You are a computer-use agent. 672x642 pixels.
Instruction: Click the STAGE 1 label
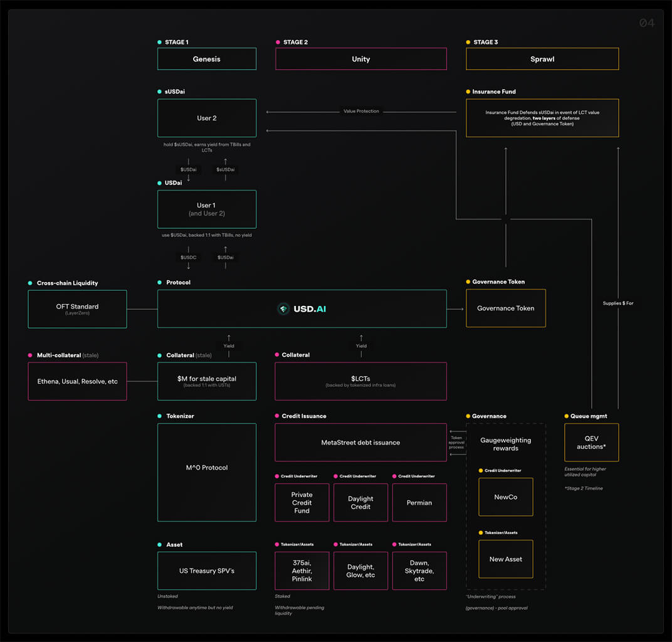(177, 42)
